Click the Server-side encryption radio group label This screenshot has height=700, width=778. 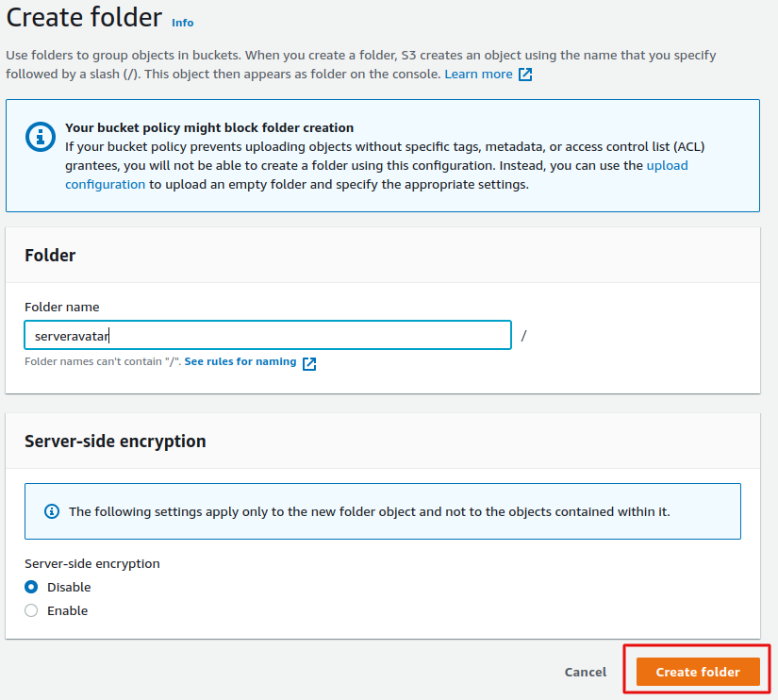(92, 563)
